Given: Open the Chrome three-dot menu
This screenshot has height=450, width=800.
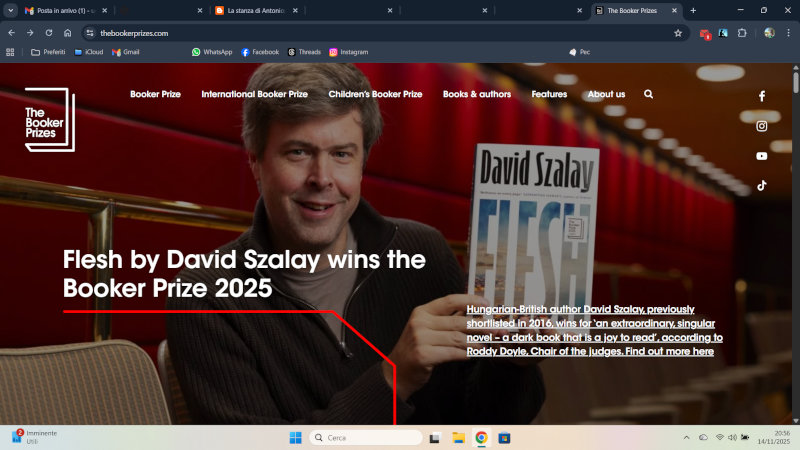Looking at the screenshot, I should (x=788, y=33).
